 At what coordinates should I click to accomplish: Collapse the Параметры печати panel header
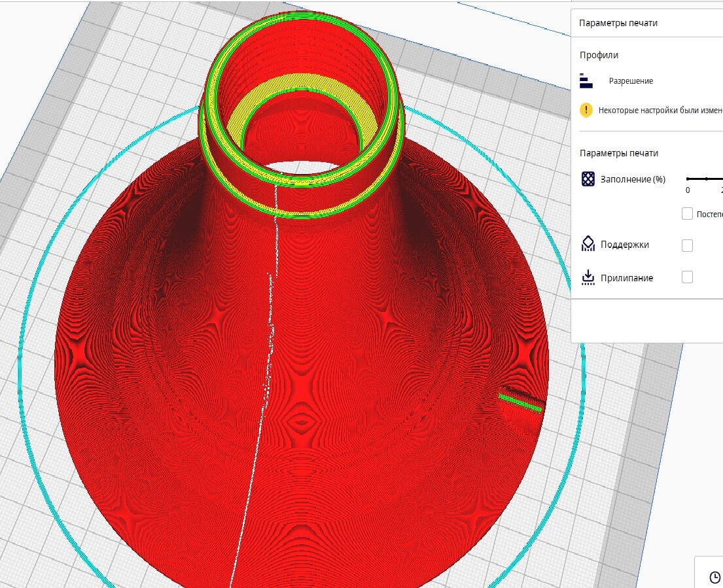point(618,23)
